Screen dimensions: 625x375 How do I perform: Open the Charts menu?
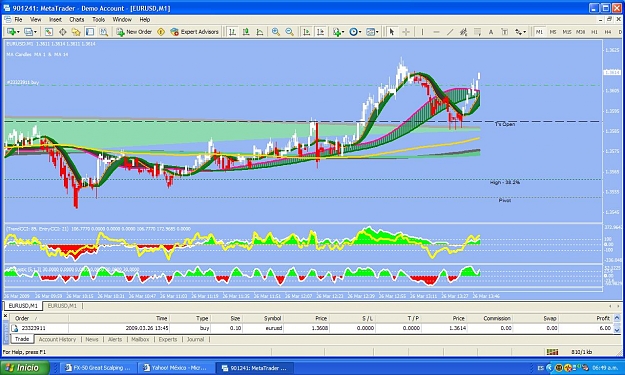click(x=77, y=20)
